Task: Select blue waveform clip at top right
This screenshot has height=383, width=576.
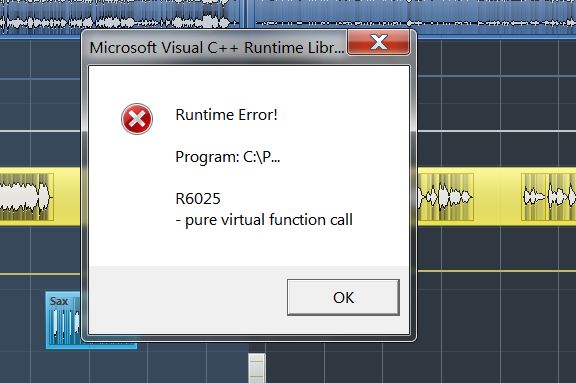Action: point(415,17)
